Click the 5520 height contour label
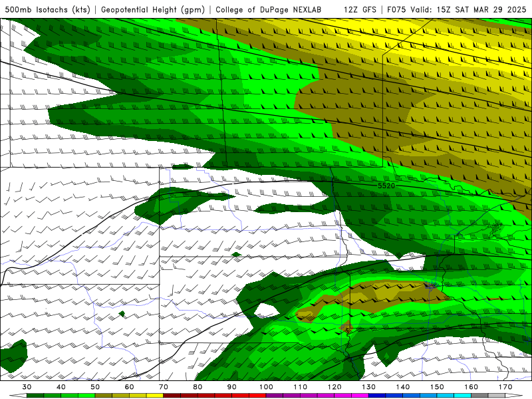Screen dimensions: 532x399 [386, 186]
